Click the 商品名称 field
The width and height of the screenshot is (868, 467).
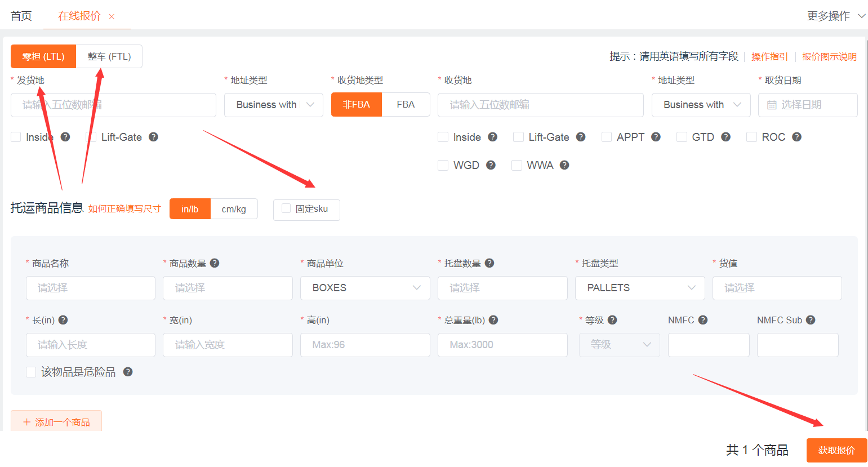[91, 288]
